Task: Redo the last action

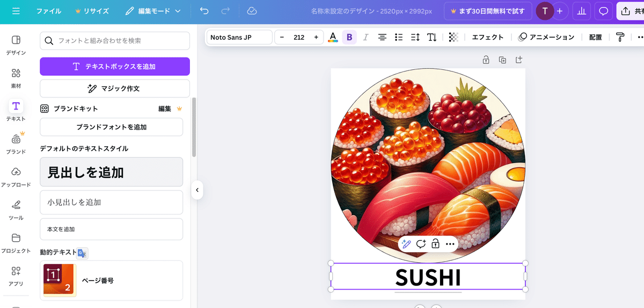Action: (225, 11)
